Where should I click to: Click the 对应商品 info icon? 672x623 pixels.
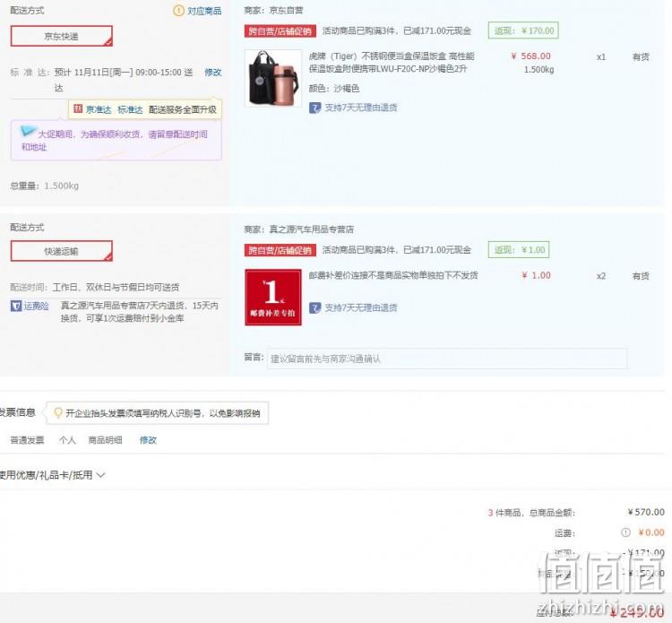coord(178,11)
